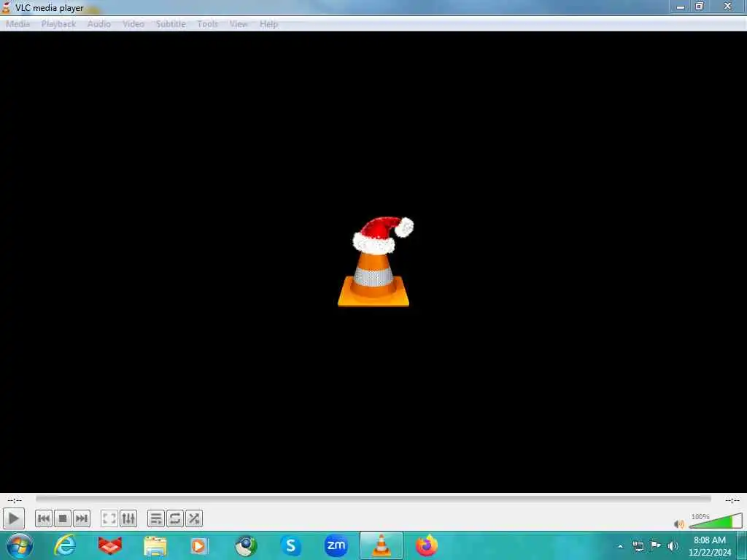
Task: Click elapsed time label at seek bar's left
Action: click(x=15, y=500)
